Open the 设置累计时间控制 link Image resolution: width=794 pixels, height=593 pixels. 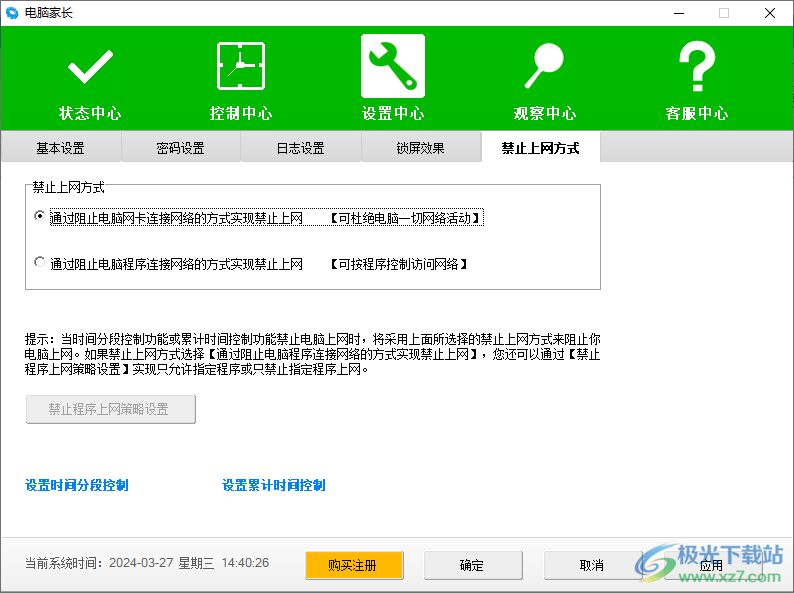click(274, 486)
